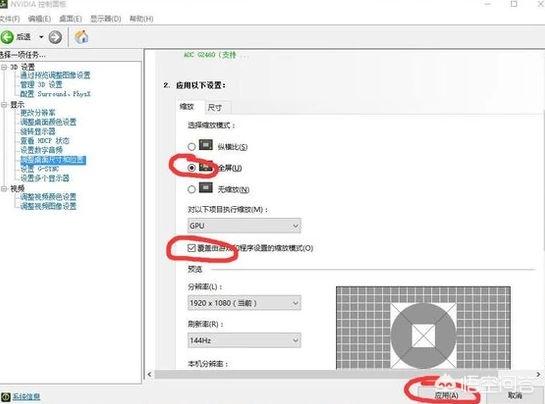Click the Apply (A) button
Screen dimensions: 545x404
coord(446,396)
